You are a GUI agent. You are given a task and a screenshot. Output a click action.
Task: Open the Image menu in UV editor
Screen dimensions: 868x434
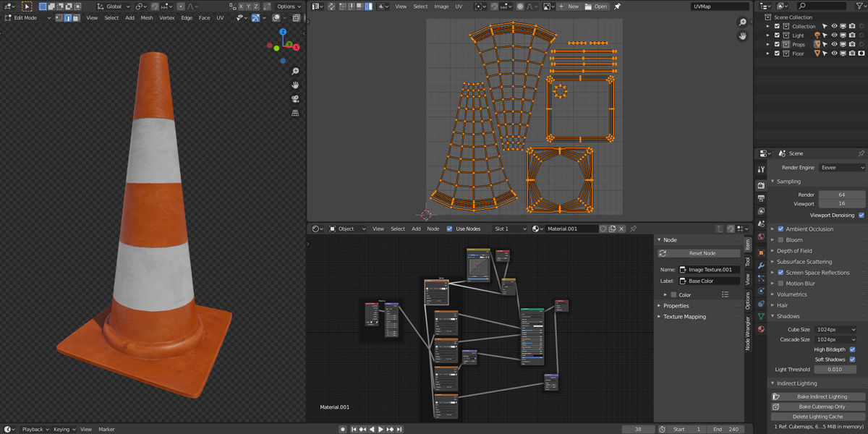[x=441, y=7]
